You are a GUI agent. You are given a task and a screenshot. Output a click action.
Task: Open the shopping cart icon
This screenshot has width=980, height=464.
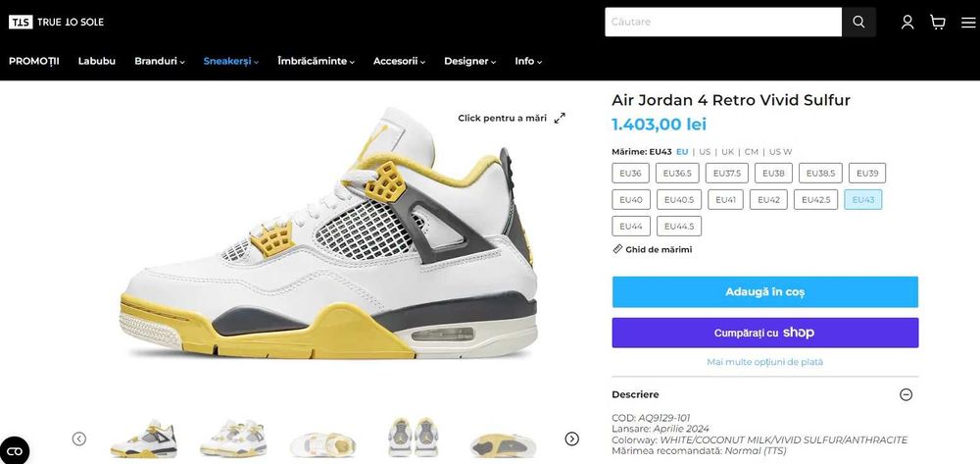pos(938,22)
